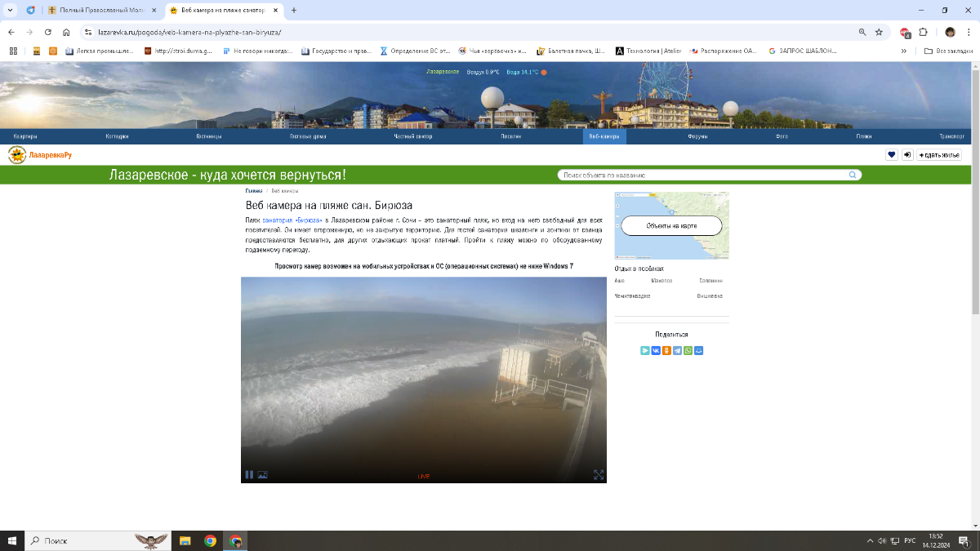The height and width of the screenshot is (551, 980).
Task: Click the heart favorites icon
Action: pyautogui.click(x=892, y=155)
